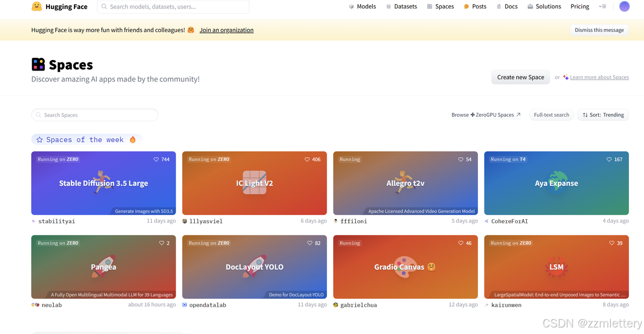The image size is (644, 334).
Task: Dismiss this message banner button
Action: click(x=599, y=30)
